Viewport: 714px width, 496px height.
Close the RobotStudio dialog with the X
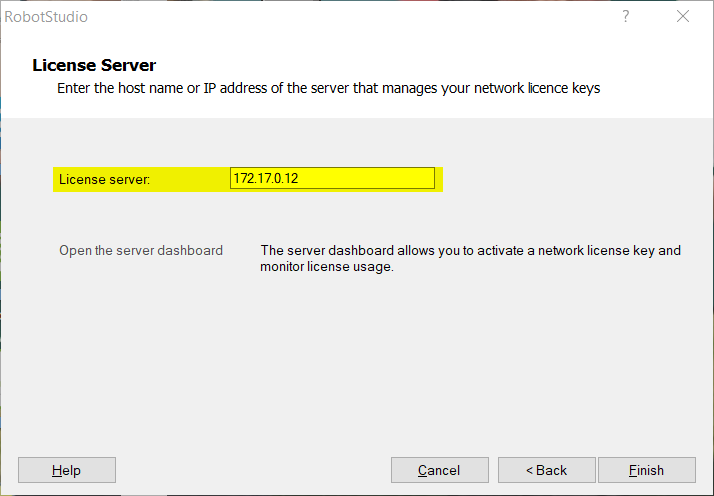point(683,16)
